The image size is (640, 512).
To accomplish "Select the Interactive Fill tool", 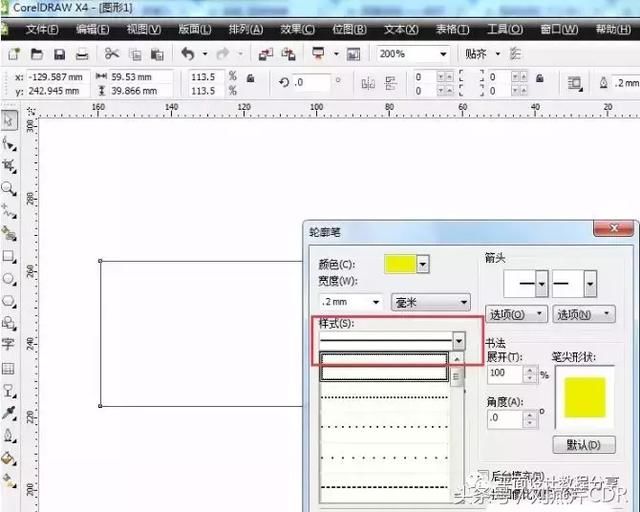I will [9, 481].
